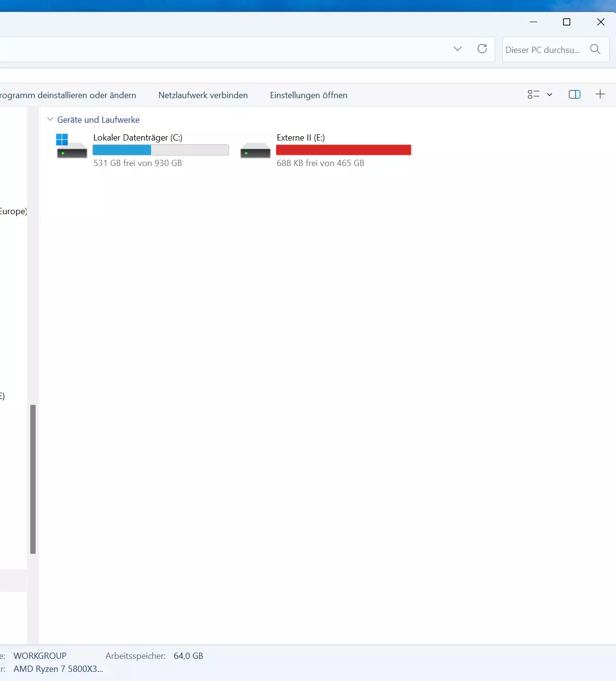
Task: Minimize the Explorer window
Action: [x=533, y=22]
